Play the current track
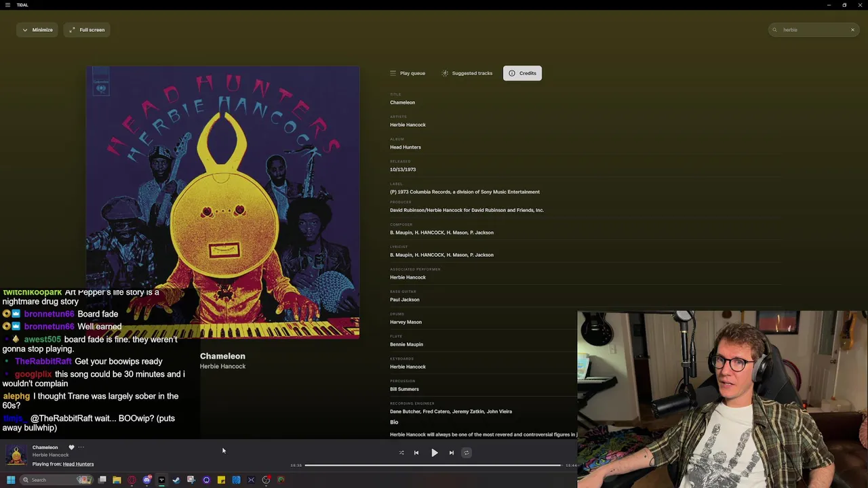The width and height of the screenshot is (868, 488). click(x=434, y=453)
